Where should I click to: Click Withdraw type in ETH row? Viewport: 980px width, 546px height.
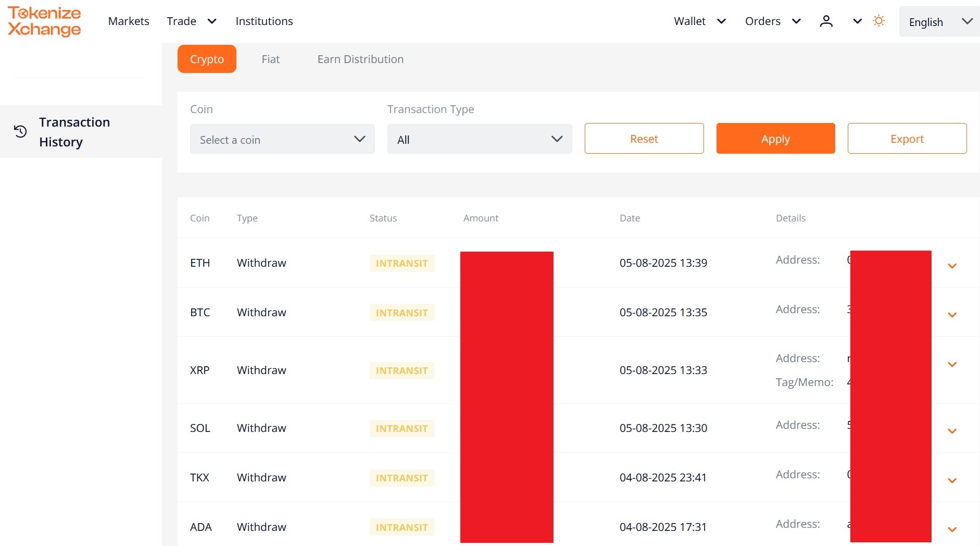pos(261,263)
